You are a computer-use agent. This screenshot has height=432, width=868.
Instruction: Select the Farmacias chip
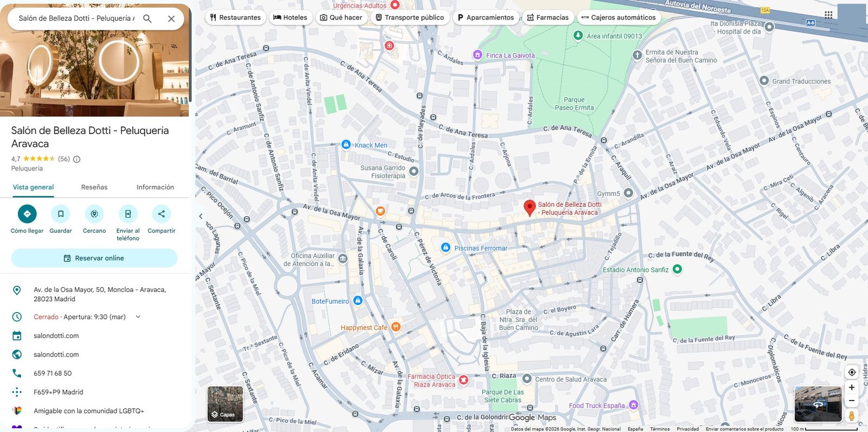[x=548, y=17]
